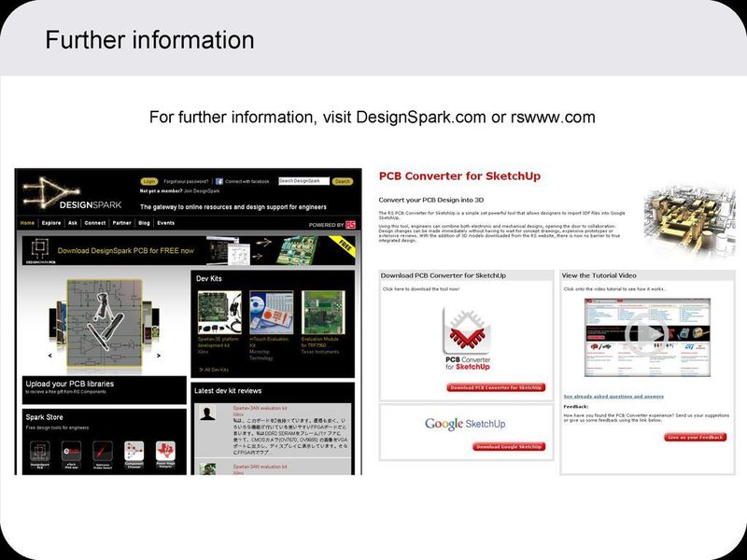This screenshot has width=747, height=560.
Task: Open the Component Chooser icon in Spark Store
Action: click(x=134, y=455)
